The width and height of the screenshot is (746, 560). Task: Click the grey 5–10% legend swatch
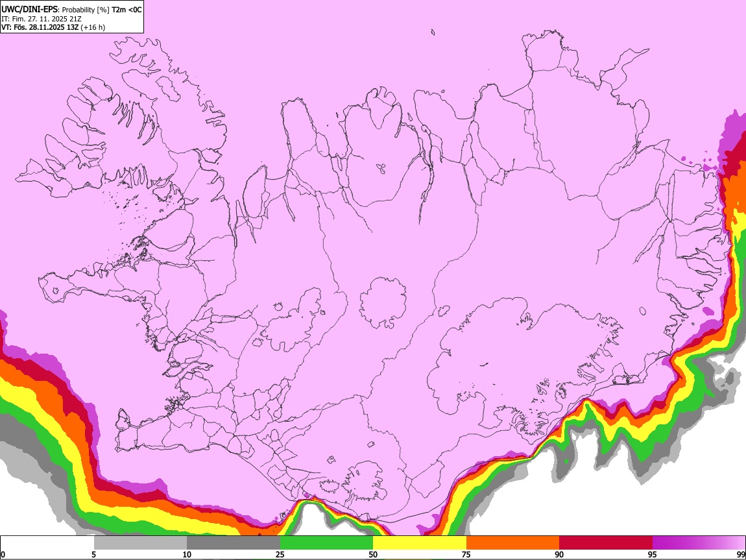coord(140,542)
